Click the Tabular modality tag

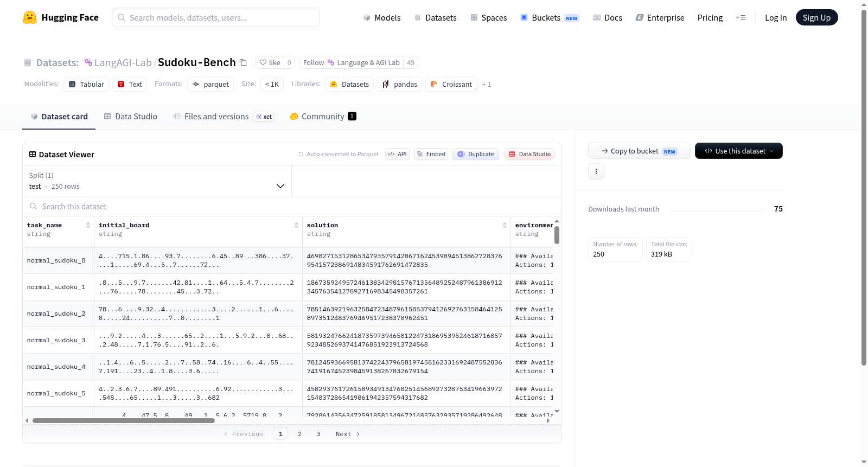pos(86,84)
